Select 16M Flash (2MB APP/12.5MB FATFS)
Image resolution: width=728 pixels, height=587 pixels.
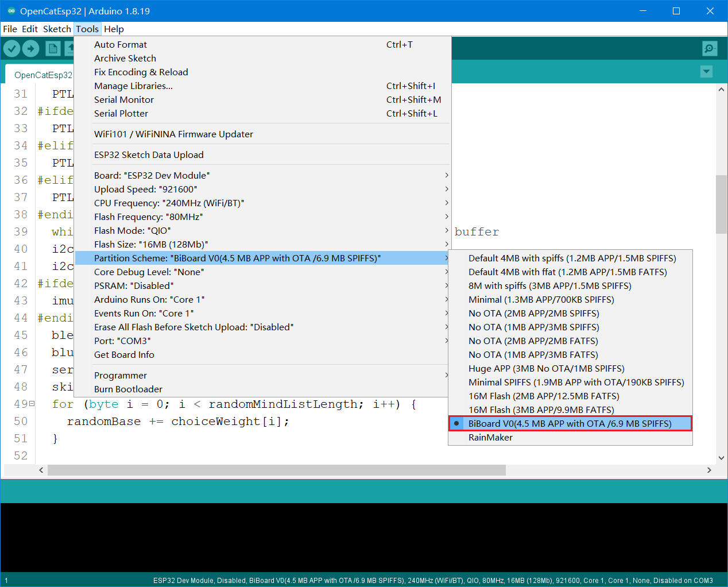tap(570, 396)
